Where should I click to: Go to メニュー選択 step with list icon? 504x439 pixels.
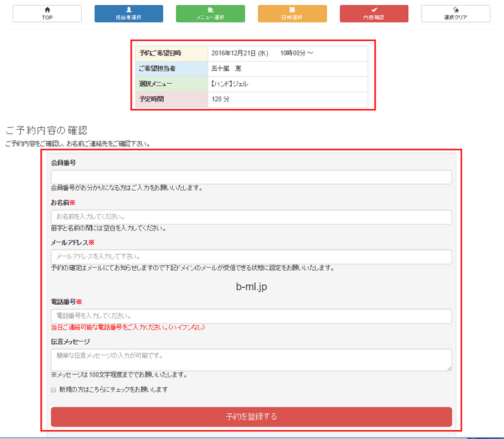(x=210, y=14)
